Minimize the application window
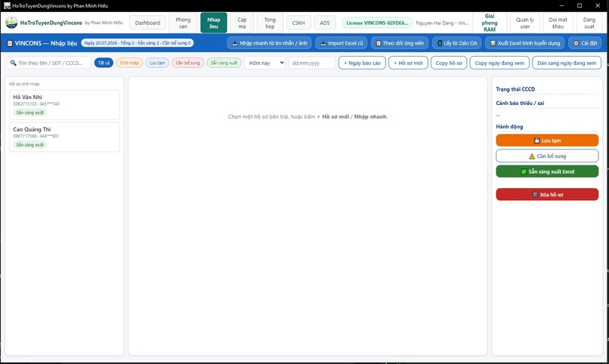Viewport: 609px width, 364px height. click(561, 5)
